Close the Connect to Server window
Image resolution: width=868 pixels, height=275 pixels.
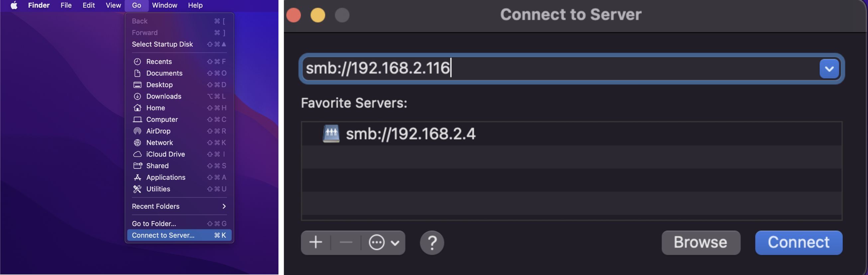click(x=293, y=15)
